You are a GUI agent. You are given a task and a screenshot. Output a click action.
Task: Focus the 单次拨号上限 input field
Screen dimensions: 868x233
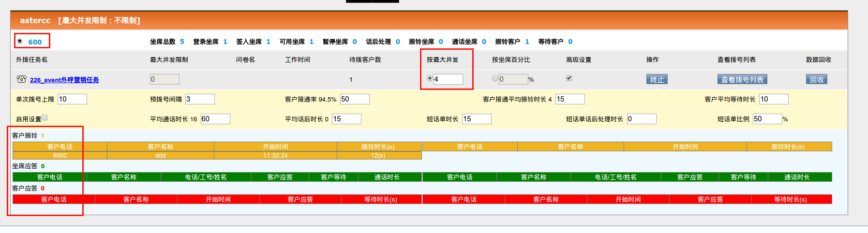[x=72, y=99]
